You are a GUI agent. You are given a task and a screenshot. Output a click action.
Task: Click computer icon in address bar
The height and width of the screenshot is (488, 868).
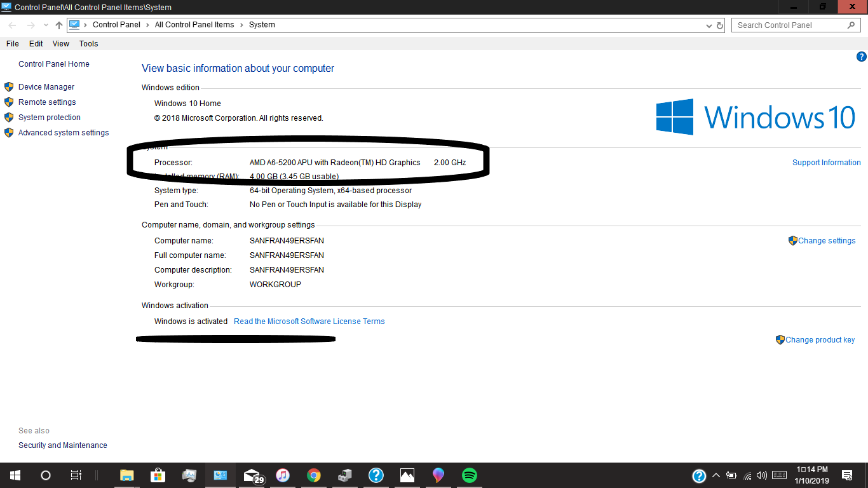[74, 25]
